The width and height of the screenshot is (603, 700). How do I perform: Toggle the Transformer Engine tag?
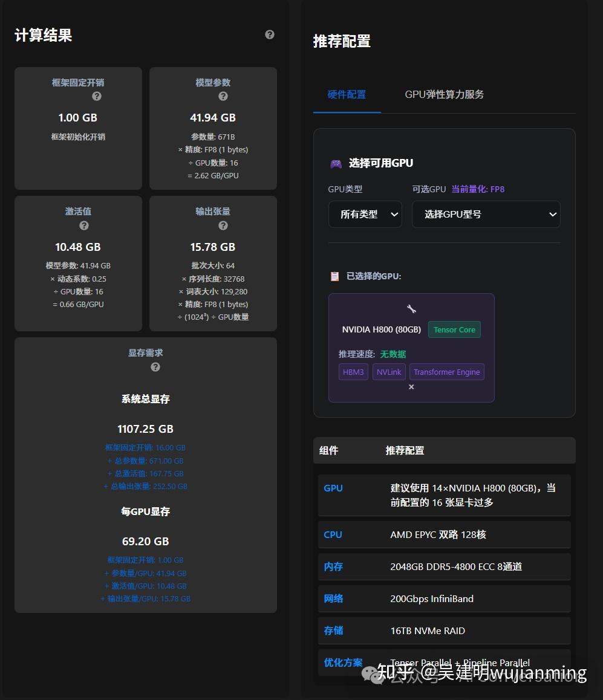pos(447,372)
